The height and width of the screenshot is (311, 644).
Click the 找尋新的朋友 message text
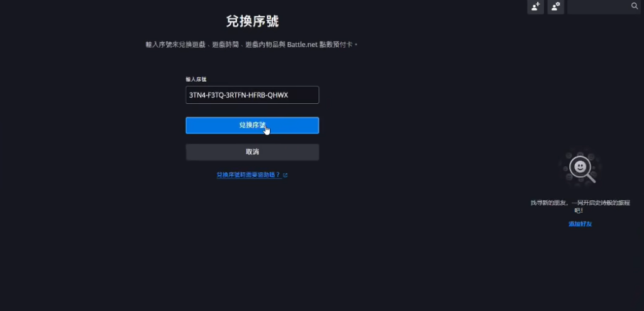click(x=548, y=203)
